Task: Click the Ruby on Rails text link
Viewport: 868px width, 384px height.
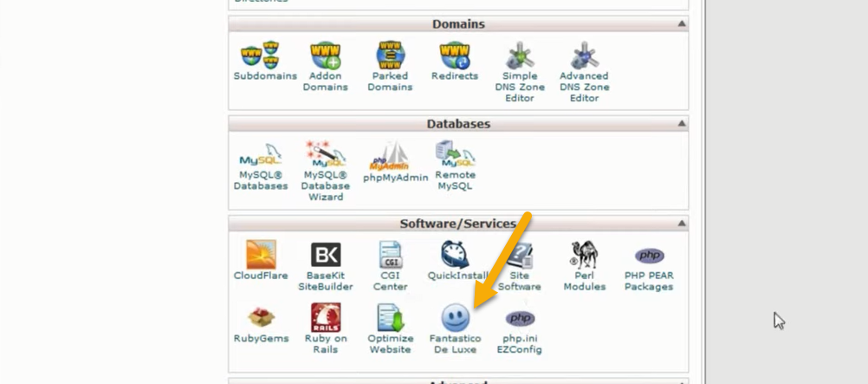Action: (326, 344)
